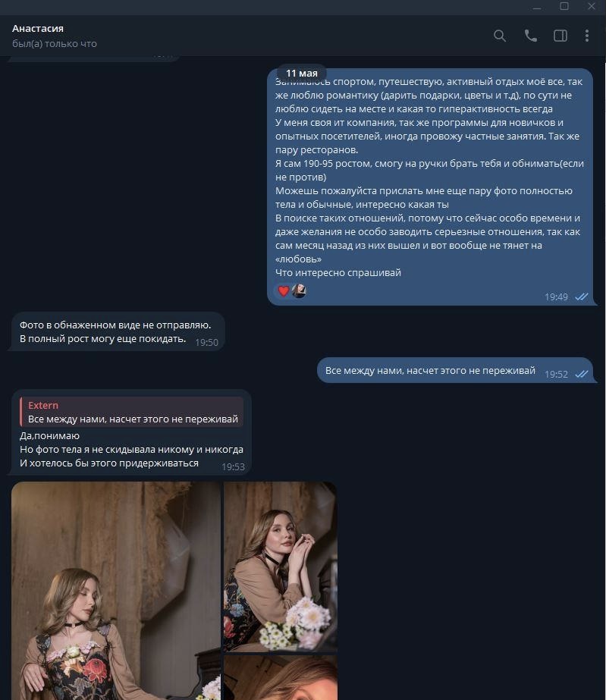Start a voice call with Анастасия

coord(530,36)
